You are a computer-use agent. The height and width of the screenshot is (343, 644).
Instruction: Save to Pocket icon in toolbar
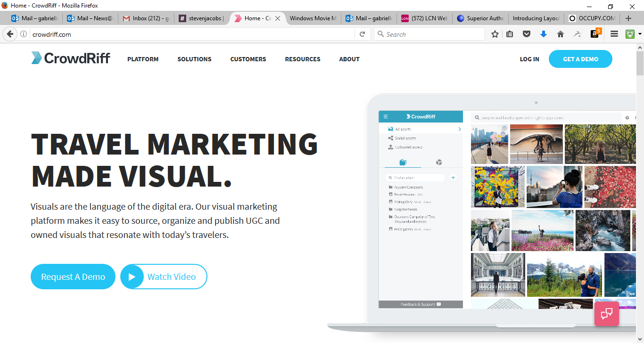pos(527,34)
